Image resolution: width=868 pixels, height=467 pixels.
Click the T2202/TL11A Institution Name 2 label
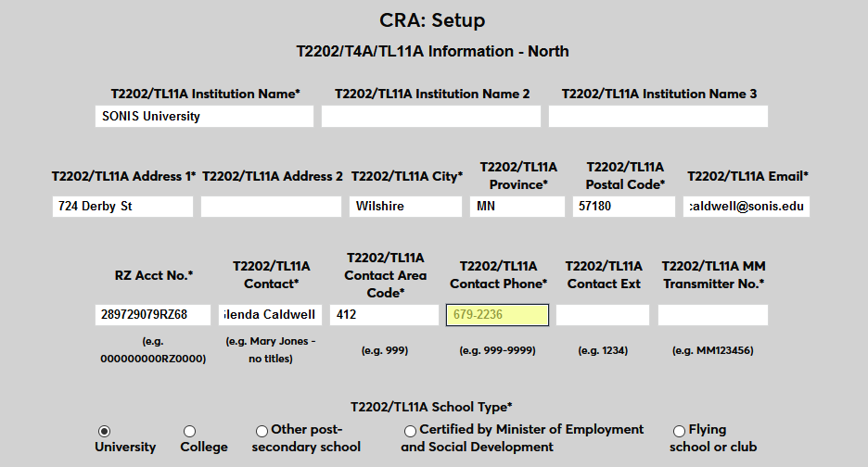[x=432, y=95]
